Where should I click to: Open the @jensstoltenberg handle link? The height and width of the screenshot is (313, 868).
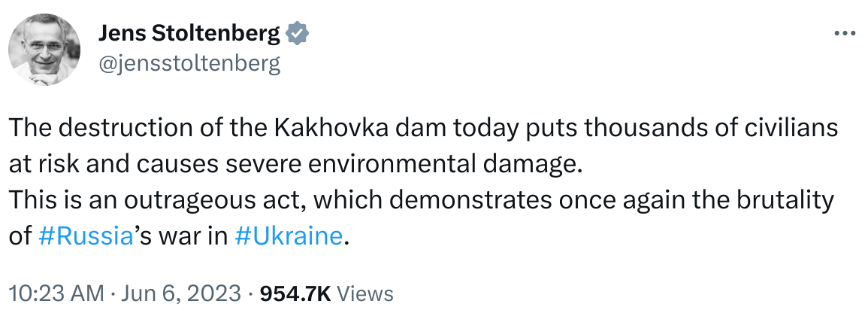point(189,63)
